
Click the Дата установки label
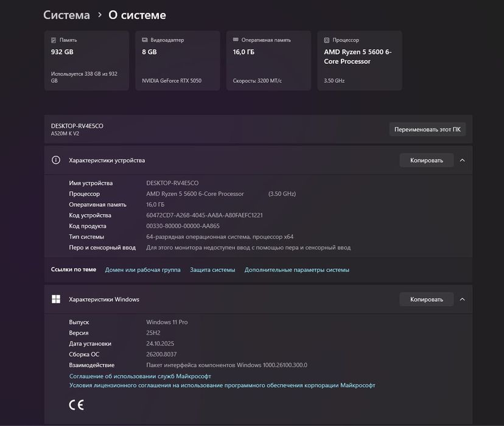[90, 344]
